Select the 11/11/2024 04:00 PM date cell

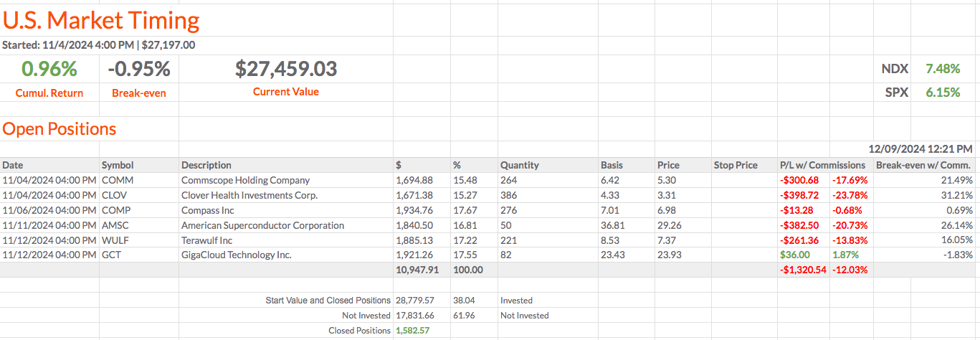click(x=49, y=225)
